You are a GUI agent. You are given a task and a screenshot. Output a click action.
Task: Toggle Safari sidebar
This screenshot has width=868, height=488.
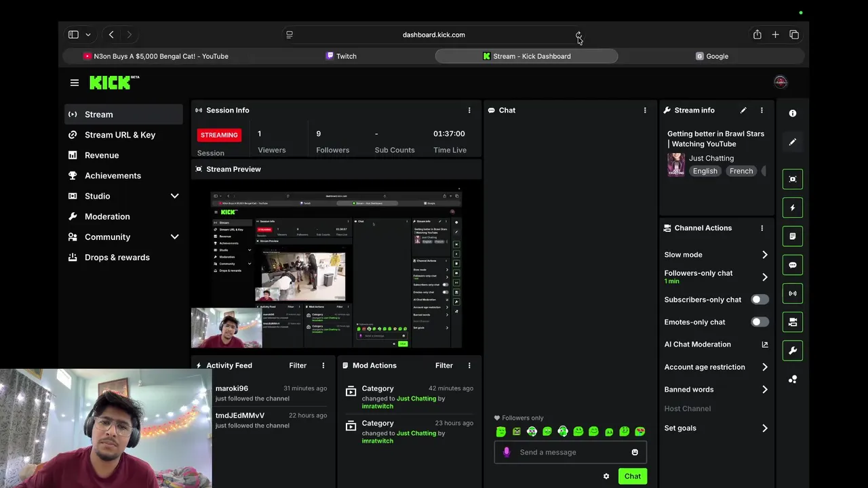coord(73,35)
